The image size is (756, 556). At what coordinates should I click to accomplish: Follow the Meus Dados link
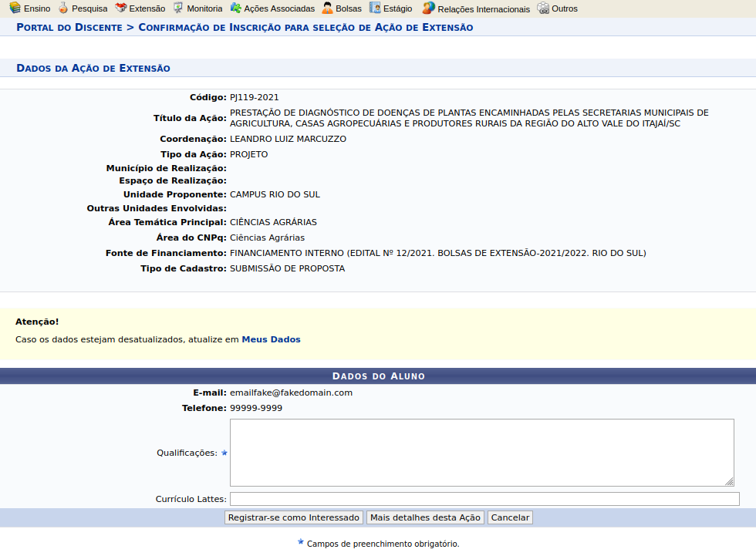coord(271,339)
